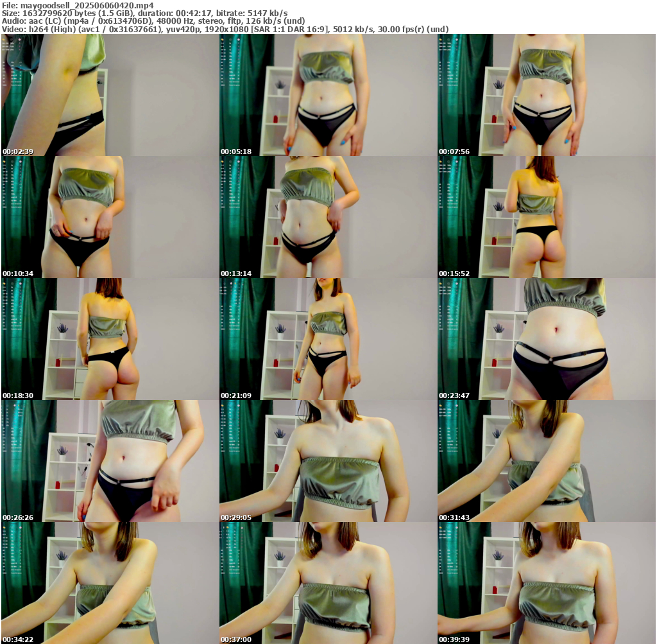Select the thumbnail timestamped 00:37:00

[328, 583]
